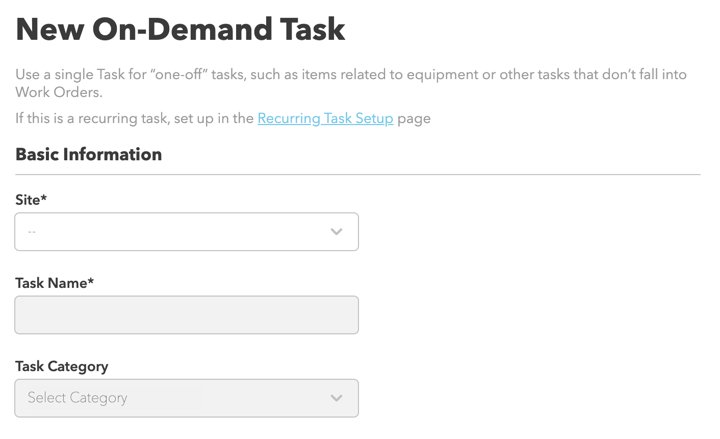Image resolution: width=720 pixels, height=439 pixels.
Task: Click the New On-Demand Task heading
Action: click(x=180, y=29)
